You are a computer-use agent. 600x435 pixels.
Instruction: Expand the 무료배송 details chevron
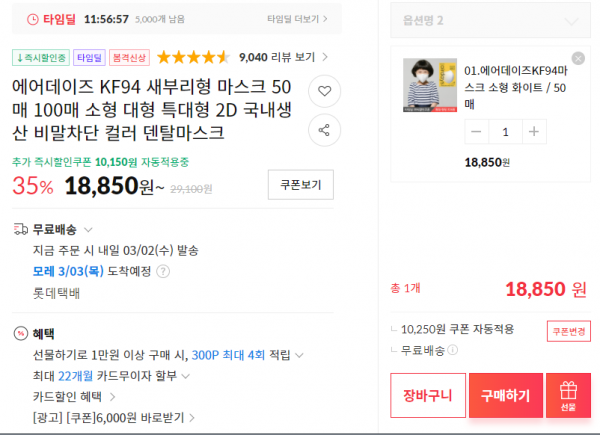click(x=88, y=230)
